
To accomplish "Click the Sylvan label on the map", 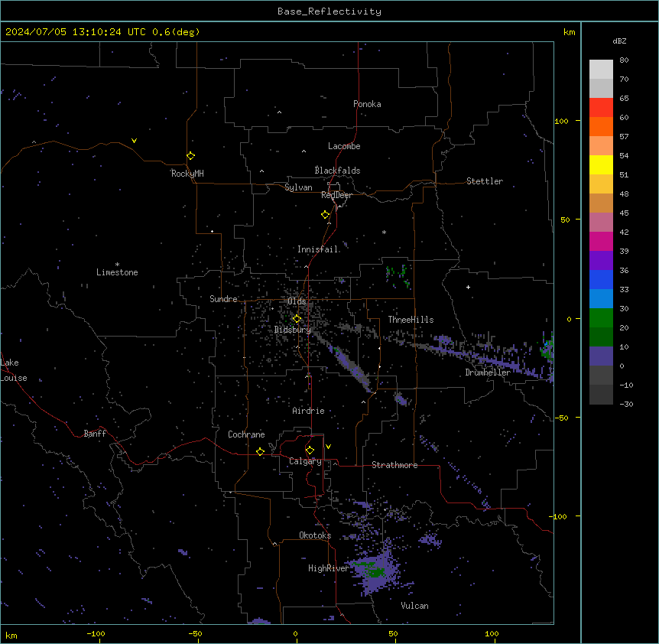I will [298, 187].
